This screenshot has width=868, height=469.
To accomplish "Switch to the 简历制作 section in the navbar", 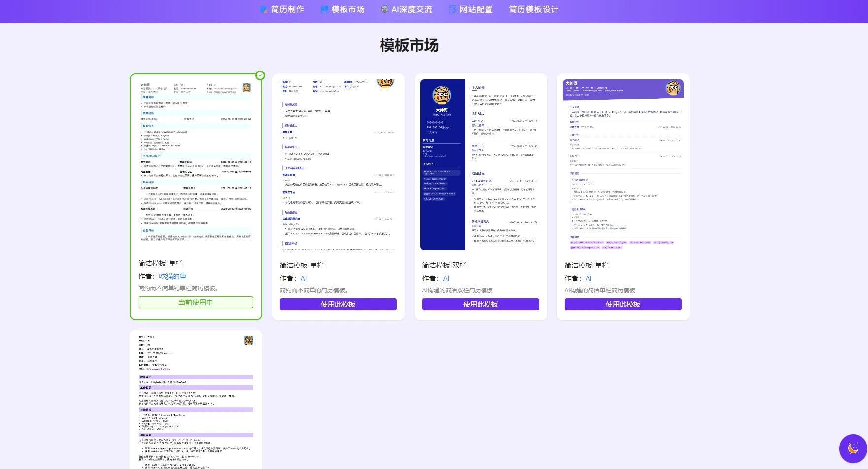I will (286, 9).
